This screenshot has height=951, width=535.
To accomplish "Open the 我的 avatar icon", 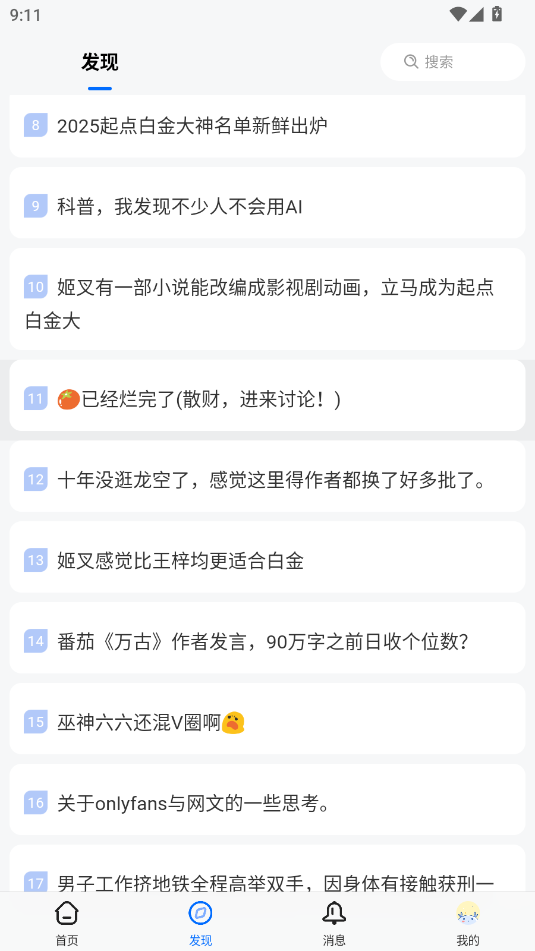I will [468, 913].
